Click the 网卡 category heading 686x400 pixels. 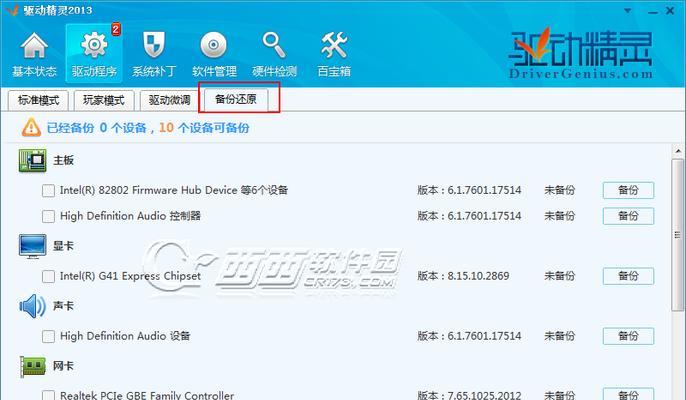point(63,366)
